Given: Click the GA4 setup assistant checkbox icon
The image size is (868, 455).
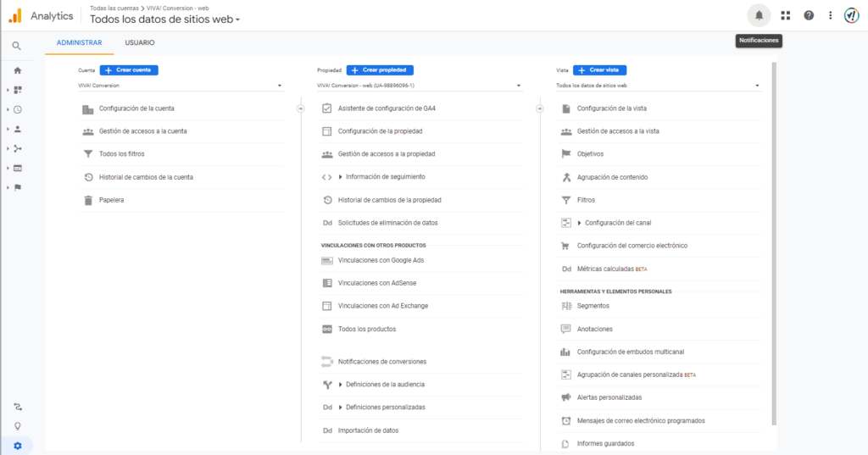Looking at the screenshot, I should (326, 108).
